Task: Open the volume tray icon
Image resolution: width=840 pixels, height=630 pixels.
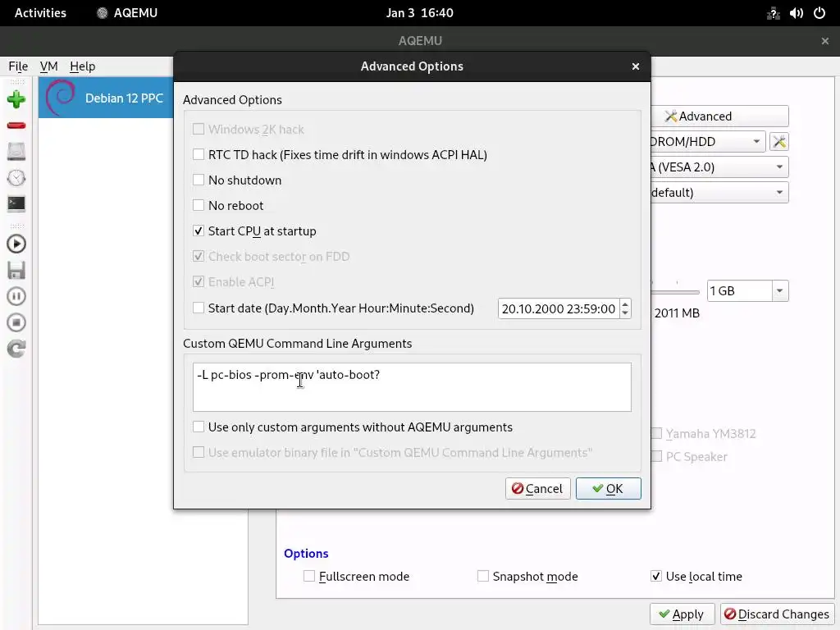Action: click(796, 13)
